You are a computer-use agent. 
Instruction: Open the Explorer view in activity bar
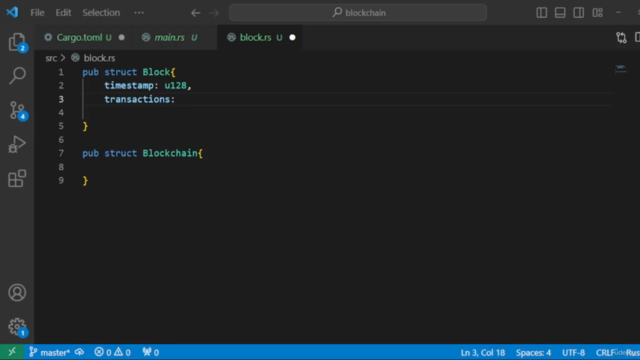pyautogui.click(x=17, y=42)
